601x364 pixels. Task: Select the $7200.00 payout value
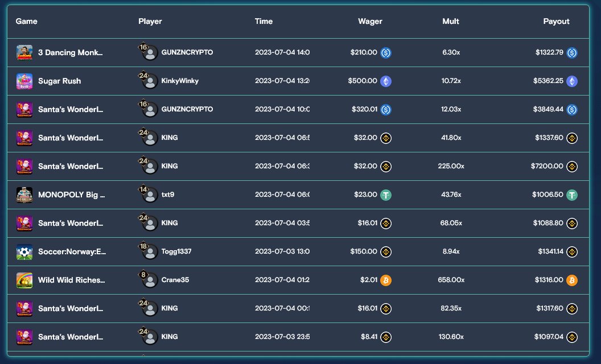coord(547,166)
